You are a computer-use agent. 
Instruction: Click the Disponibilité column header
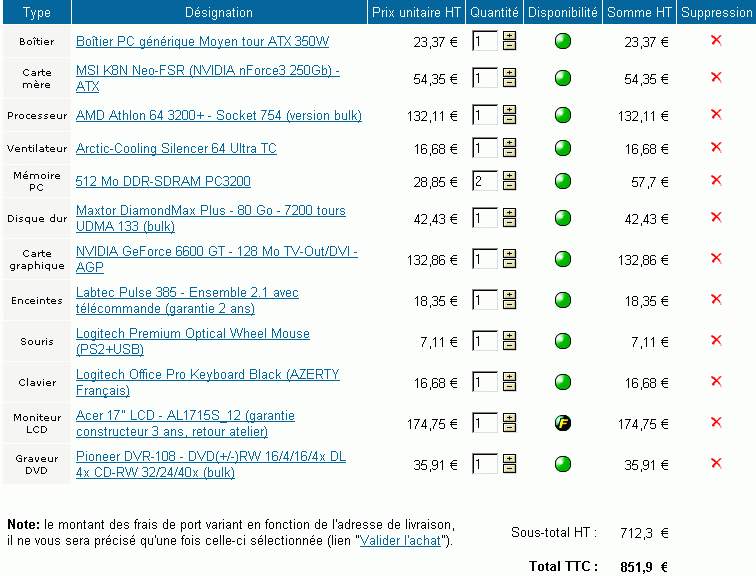coord(563,13)
